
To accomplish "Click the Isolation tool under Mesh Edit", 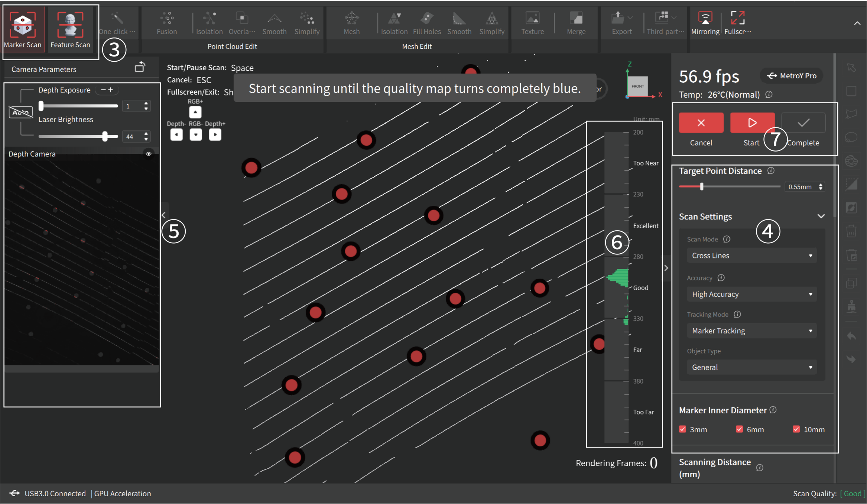I will click(x=394, y=22).
